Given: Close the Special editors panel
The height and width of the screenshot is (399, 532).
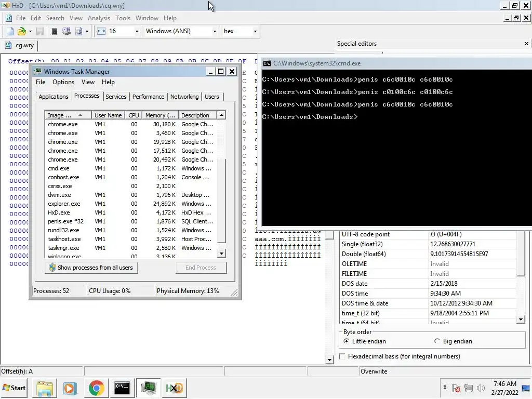Looking at the screenshot, I should click(x=526, y=44).
